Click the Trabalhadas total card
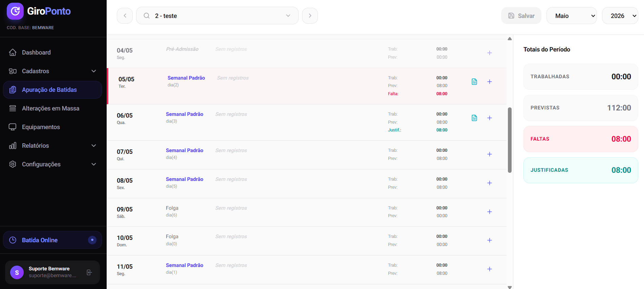Screen dimensions: 644x289 581,77
